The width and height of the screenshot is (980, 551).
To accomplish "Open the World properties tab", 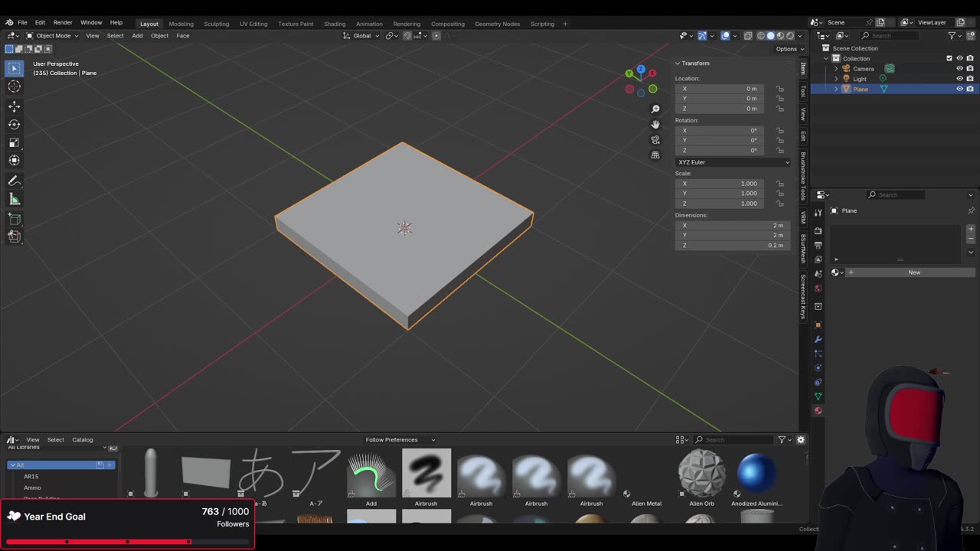I will coord(818,289).
